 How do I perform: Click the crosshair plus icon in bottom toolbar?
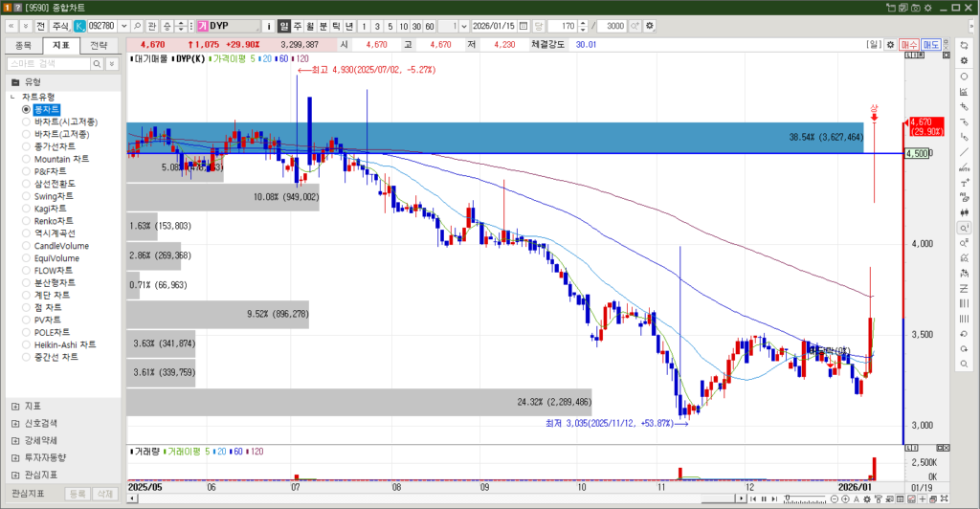coord(923,499)
